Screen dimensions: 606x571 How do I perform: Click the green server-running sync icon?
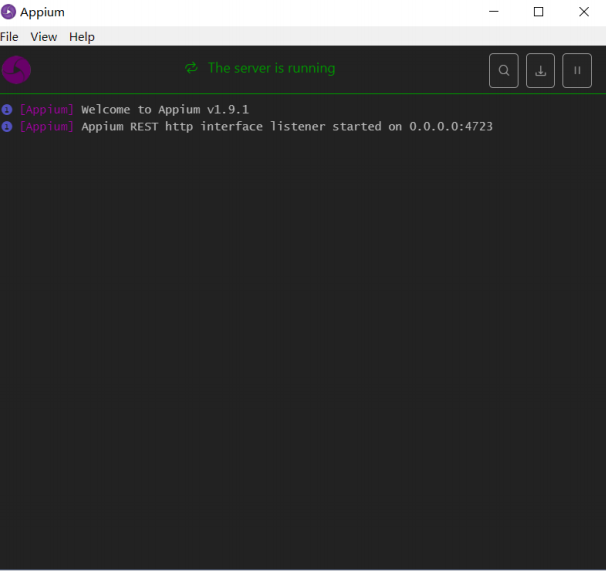pos(191,68)
